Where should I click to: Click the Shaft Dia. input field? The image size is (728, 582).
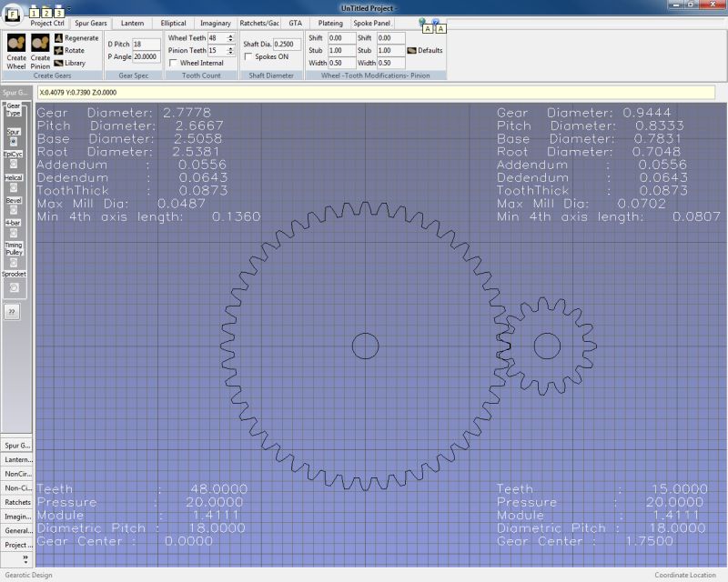click(287, 44)
